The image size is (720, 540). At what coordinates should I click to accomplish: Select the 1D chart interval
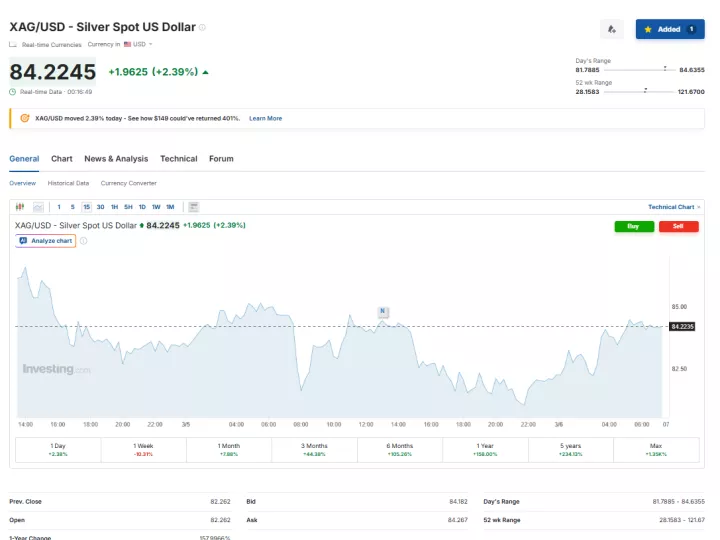click(x=142, y=206)
